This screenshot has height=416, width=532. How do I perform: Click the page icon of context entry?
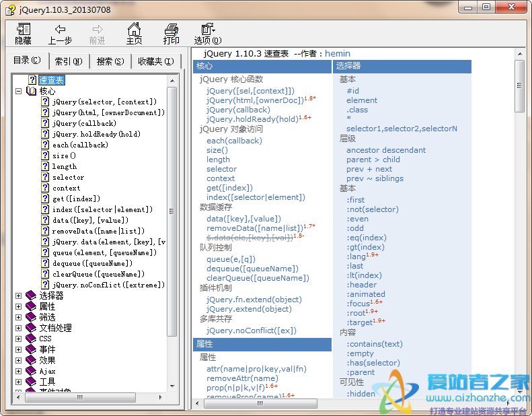point(45,187)
